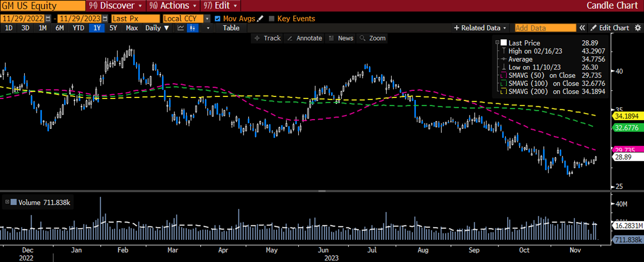Change the Daily periodicity dropdown

tap(157, 28)
